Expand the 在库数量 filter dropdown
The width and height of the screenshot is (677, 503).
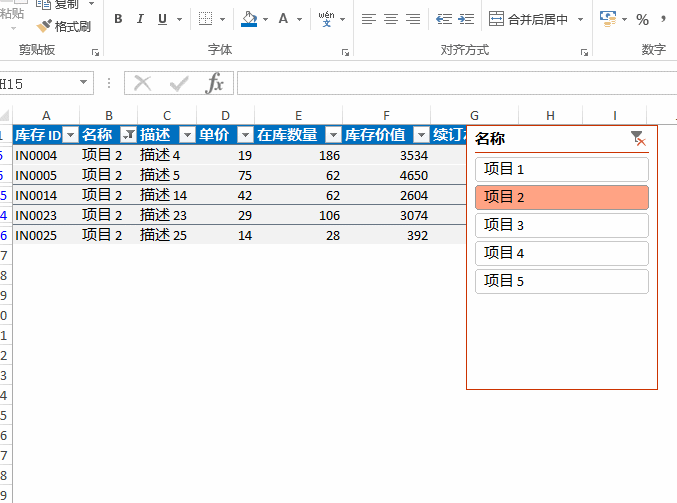[x=332, y=135]
